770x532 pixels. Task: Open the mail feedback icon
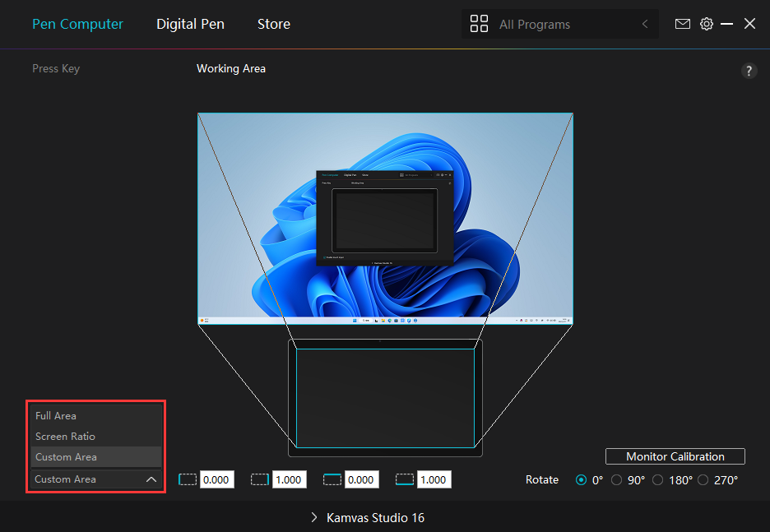(x=682, y=24)
